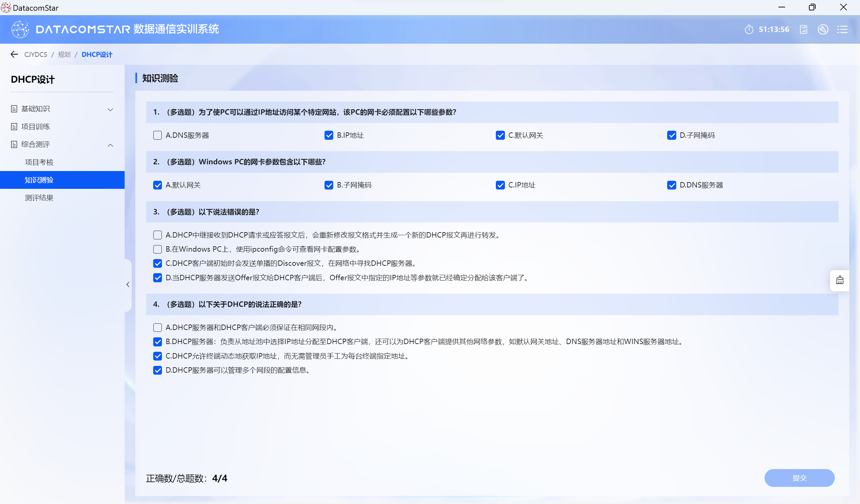Check option A.DNS服务器 in question 1
This screenshot has height=504, width=860.
[157, 135]
